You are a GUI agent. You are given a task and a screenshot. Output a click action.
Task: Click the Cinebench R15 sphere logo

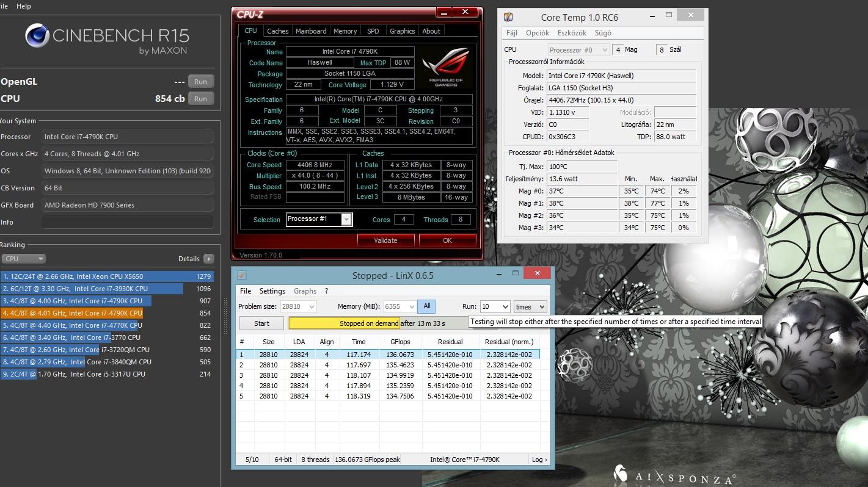point(37,35)
